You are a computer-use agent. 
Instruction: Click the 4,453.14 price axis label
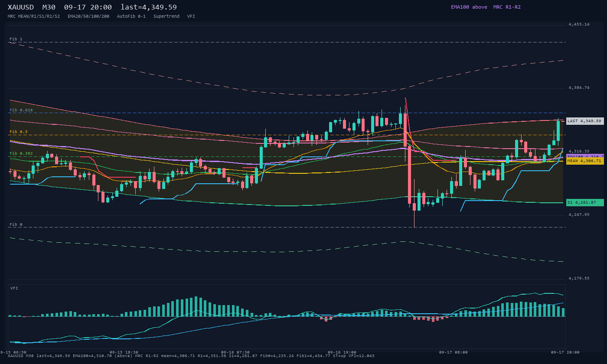pyautogui.click(x=579, y=24)
